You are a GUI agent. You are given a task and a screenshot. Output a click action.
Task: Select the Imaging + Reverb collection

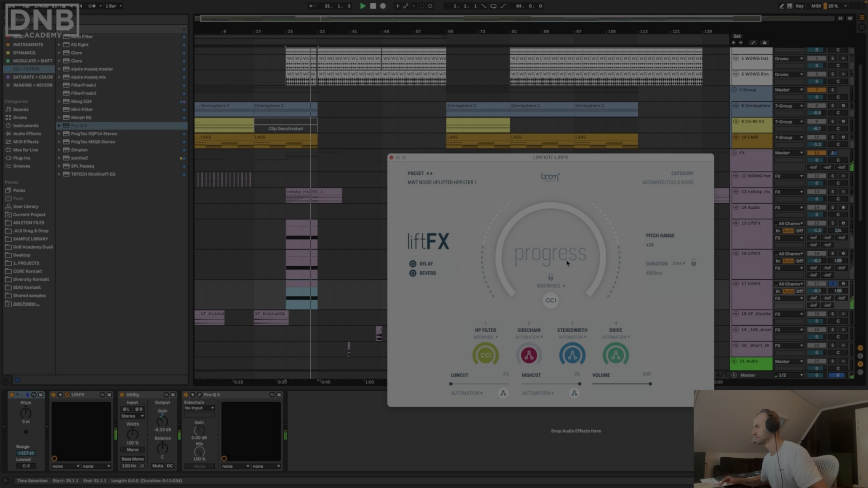point(33,85)
